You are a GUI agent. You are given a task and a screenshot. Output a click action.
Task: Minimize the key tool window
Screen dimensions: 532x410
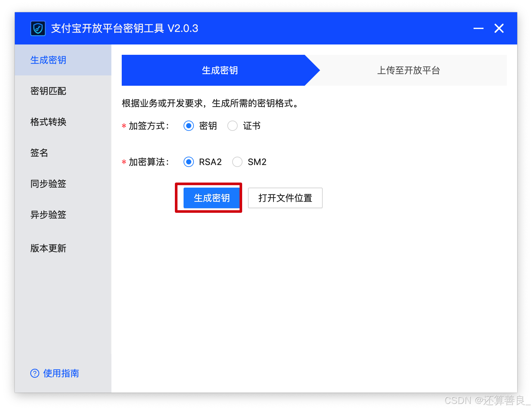[479, 28]
